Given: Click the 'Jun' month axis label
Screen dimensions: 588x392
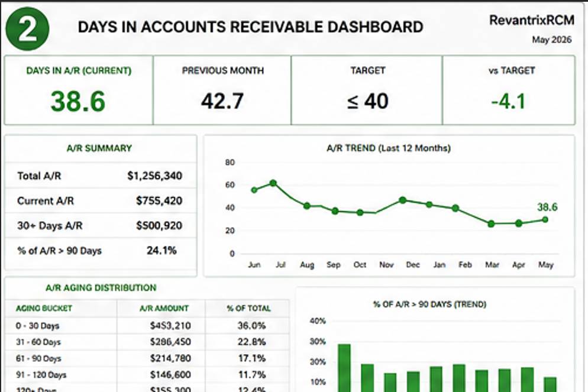Looking at the screenshot, I should (x=254, y=264).
